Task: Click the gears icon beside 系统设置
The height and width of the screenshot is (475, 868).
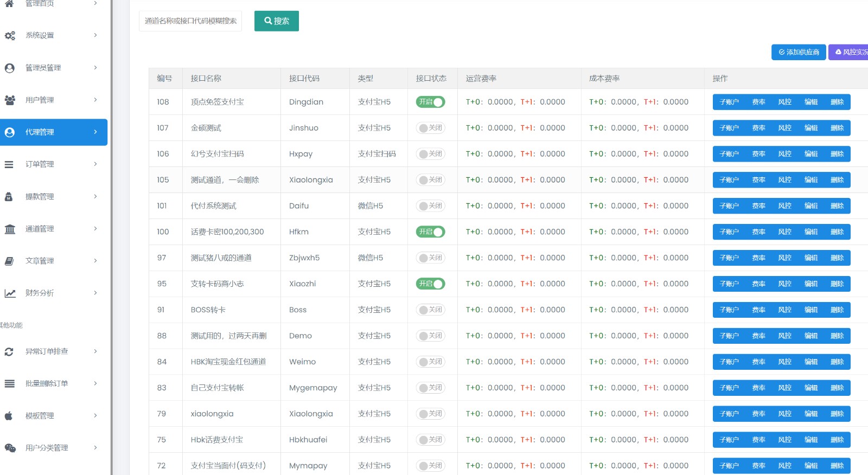Action: click(x=10, y=36)
